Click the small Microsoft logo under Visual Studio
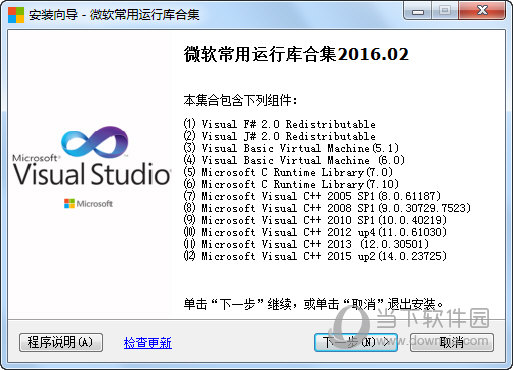 coord(88,203)
